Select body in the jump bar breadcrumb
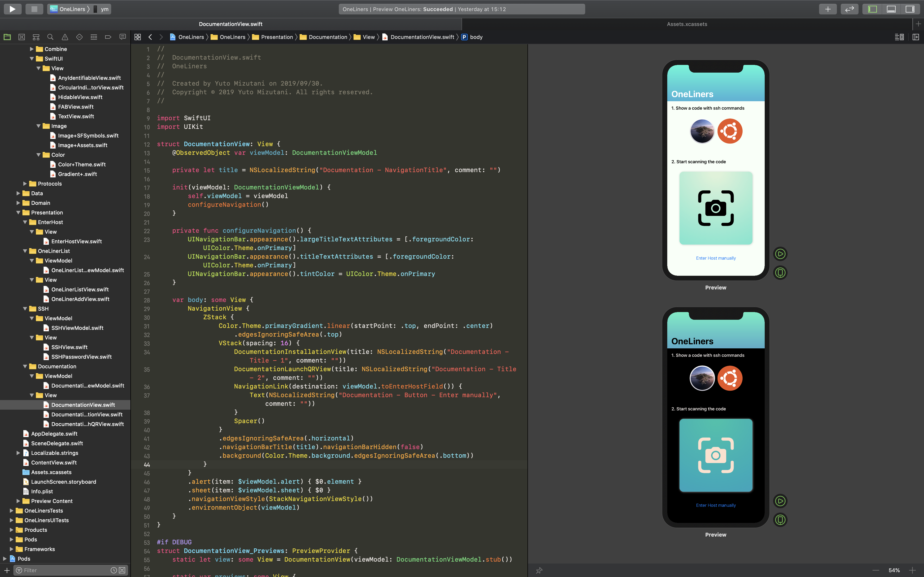Screen dimensions: 924x577 (476, 37)
